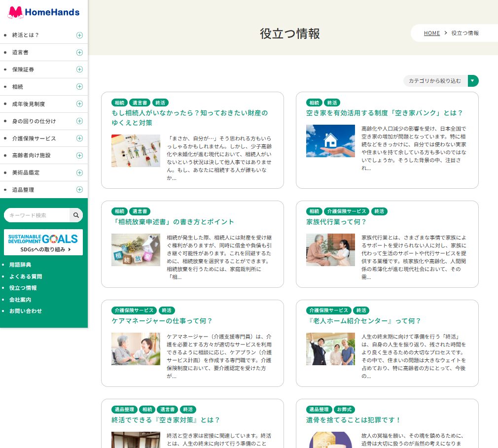The image size is (498, 448).
Task: Expand the 相続 sidebar plus icon
Action: pos(80,86)
